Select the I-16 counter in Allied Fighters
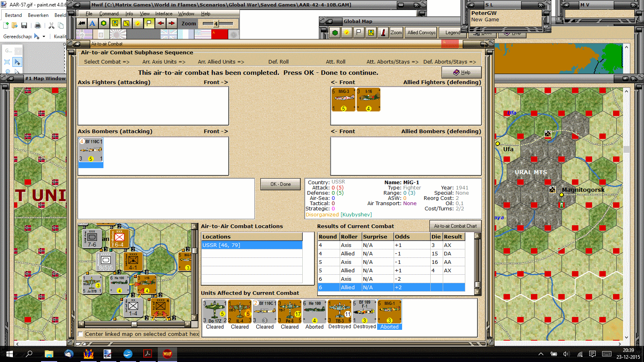The image size is (644, 362). click(368, 100)
